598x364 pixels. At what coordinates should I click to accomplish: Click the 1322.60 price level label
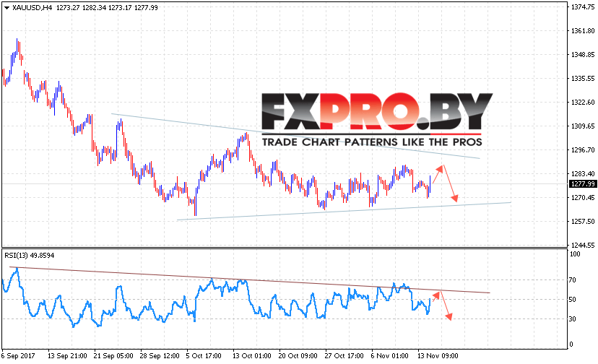(x=583, y=103)
